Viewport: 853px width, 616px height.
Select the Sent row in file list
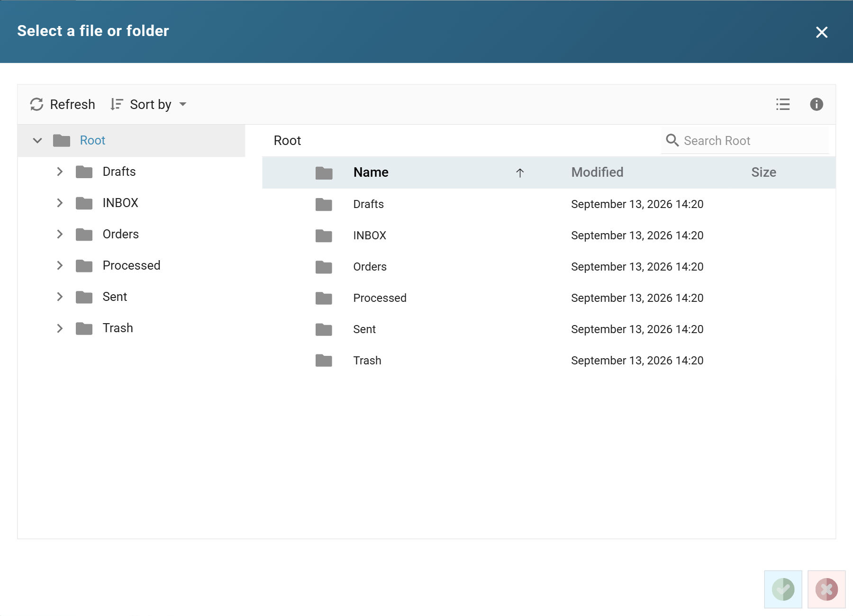[549, 329]
